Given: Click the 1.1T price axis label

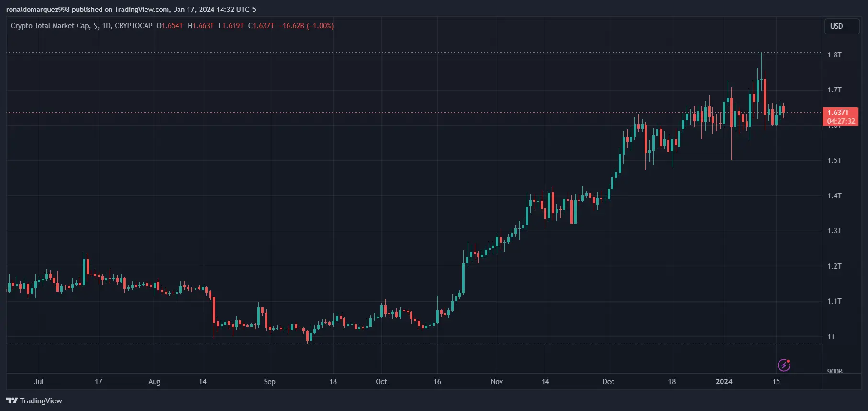Looking at the screenshot, I should point(835,301).
